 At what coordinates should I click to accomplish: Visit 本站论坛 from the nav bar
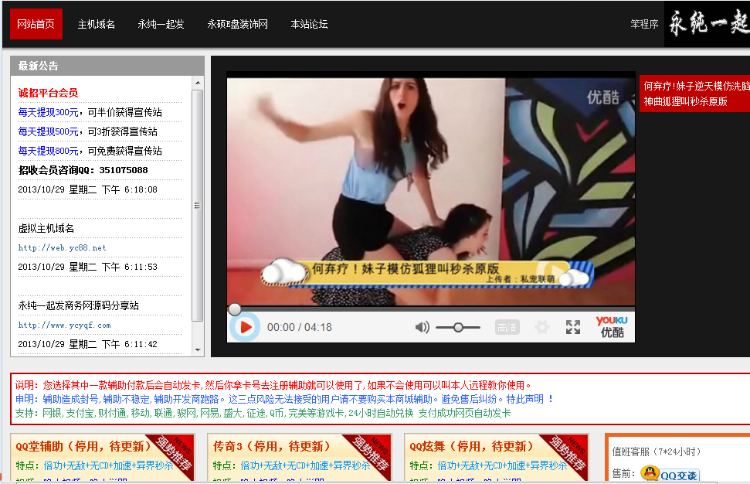[309, 24]
